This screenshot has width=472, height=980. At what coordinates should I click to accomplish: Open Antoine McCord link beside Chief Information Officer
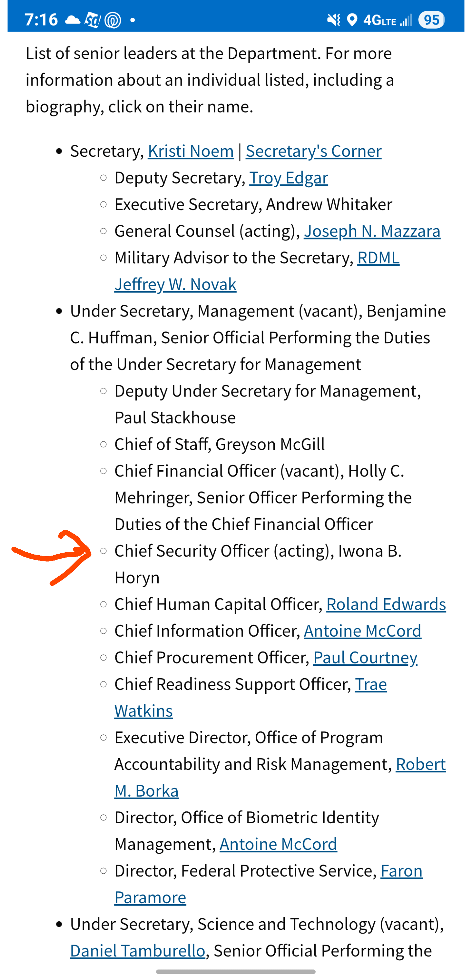click(363, 631)
